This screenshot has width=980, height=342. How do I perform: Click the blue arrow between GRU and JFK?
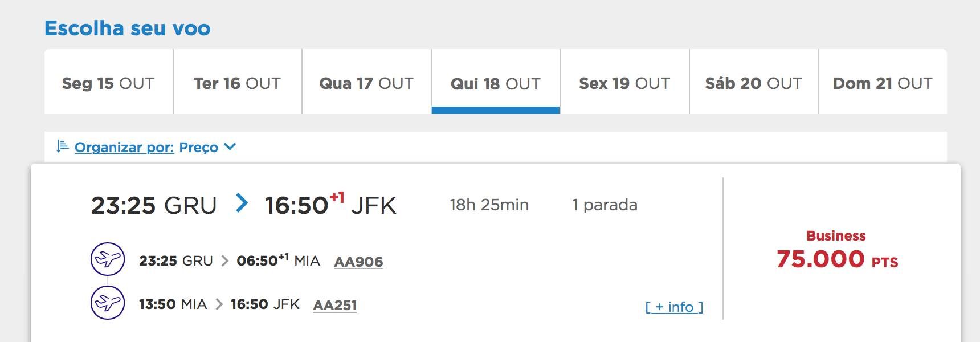pyautogui.click(x=242, y=203)
